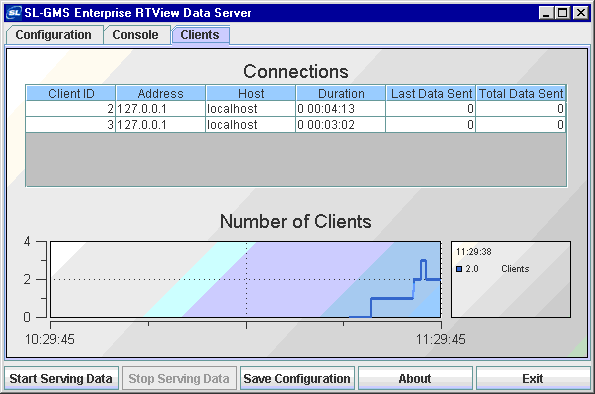The image size is (595, 394).
Task: Select the Clients tab
Action: coord(200,35)
